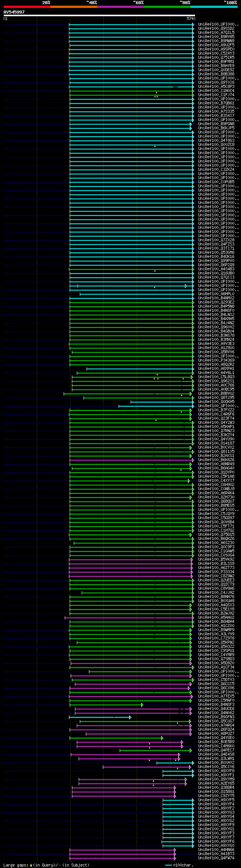Click the white query sequence ruler bar
The width and height of the screenshot is (241, 868).
click(x=99, y=15)
